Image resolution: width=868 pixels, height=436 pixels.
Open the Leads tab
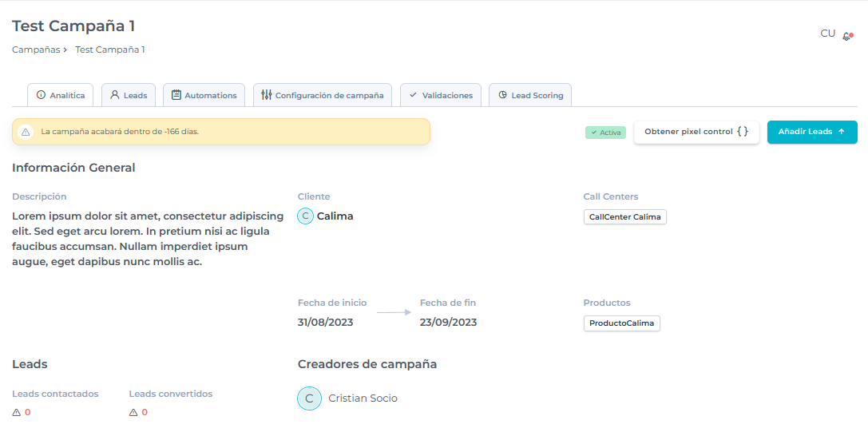(129, 95)
